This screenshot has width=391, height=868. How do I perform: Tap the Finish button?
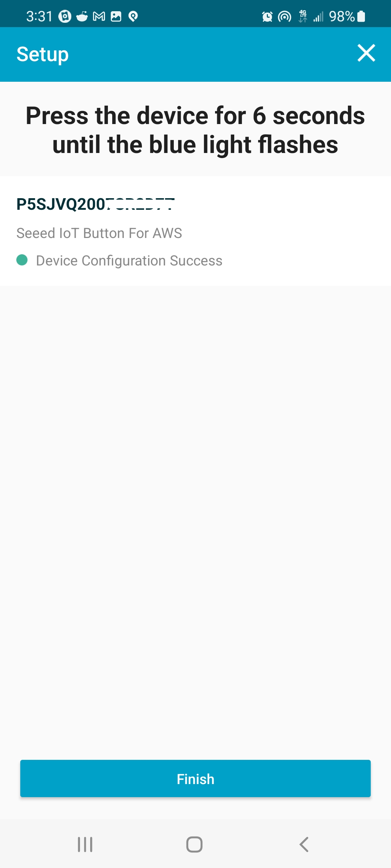(x=195, y=778)
